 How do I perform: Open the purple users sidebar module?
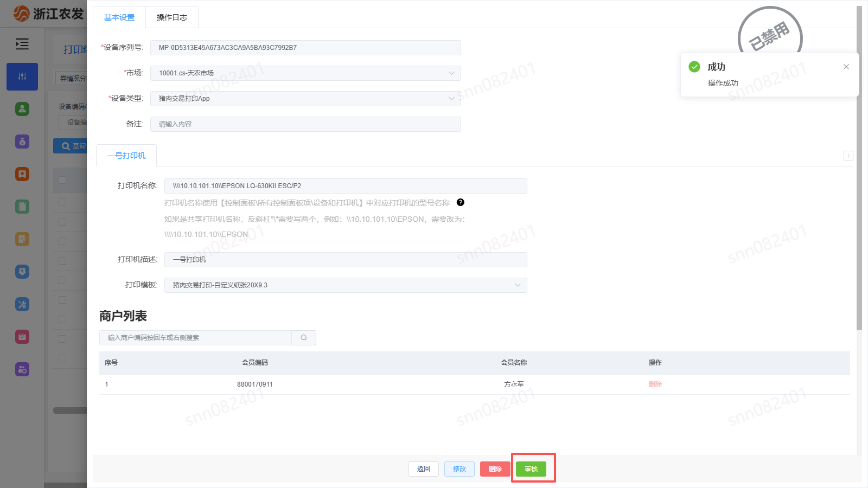point(22,369)
